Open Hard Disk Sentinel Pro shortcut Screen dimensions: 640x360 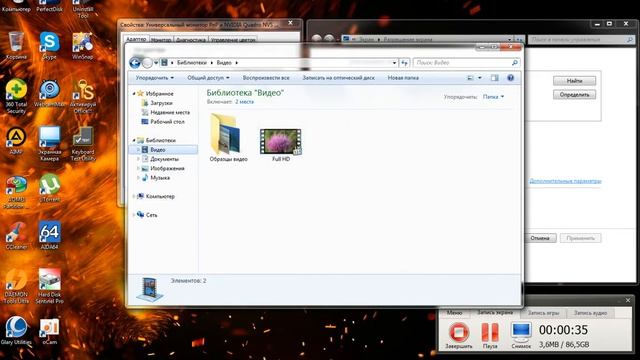pyautogui.click(x=49, y=286)
